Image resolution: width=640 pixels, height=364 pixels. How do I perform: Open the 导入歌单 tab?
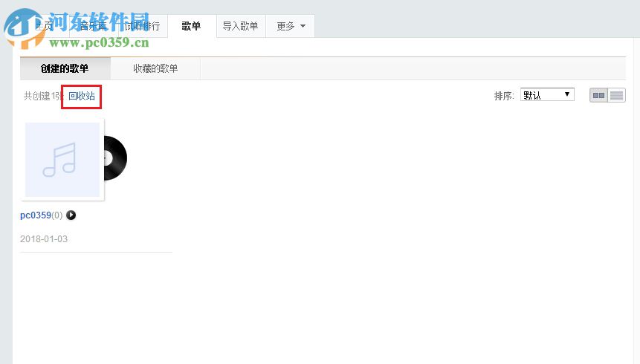[241, 26]
